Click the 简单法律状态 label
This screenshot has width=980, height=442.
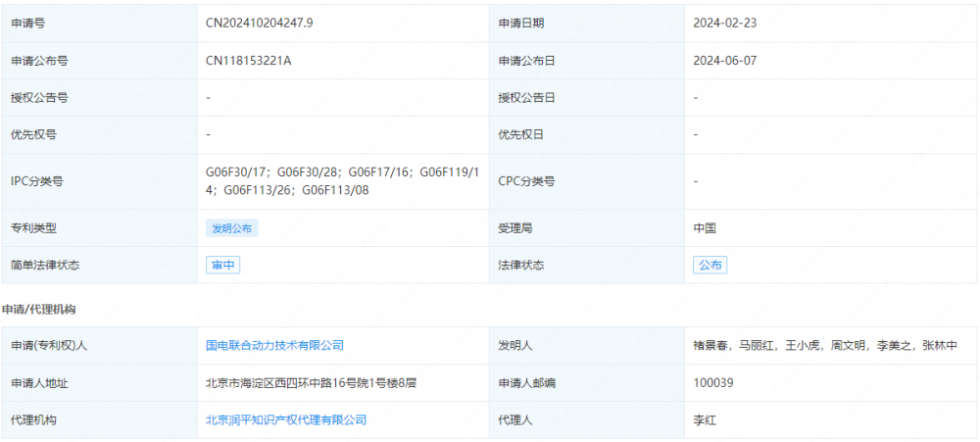pos(45,265)
